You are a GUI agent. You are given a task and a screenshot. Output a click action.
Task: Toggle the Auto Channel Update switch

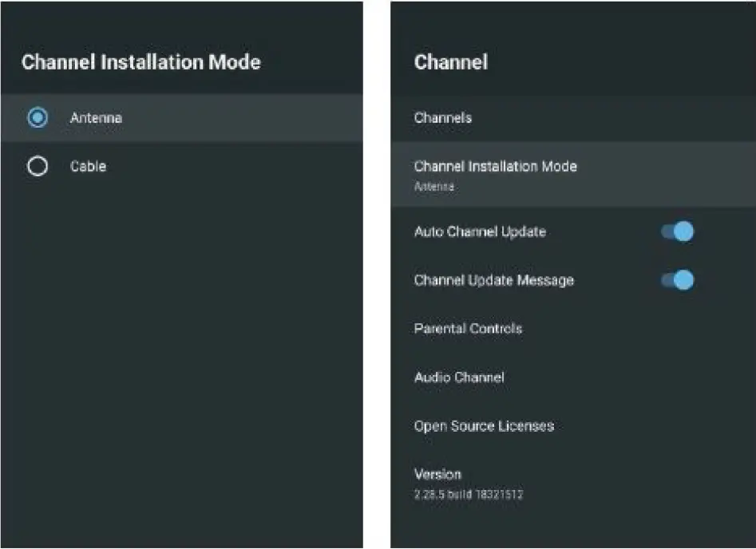[678, 231]
